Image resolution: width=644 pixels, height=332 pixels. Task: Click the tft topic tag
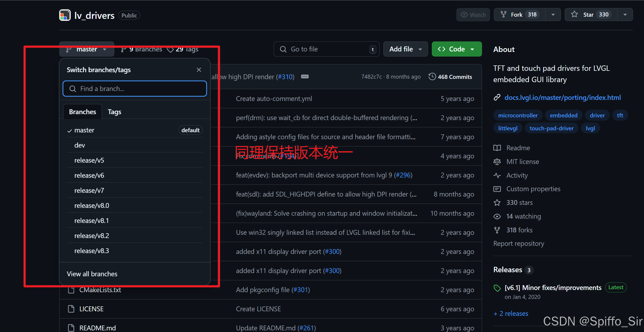620,115
